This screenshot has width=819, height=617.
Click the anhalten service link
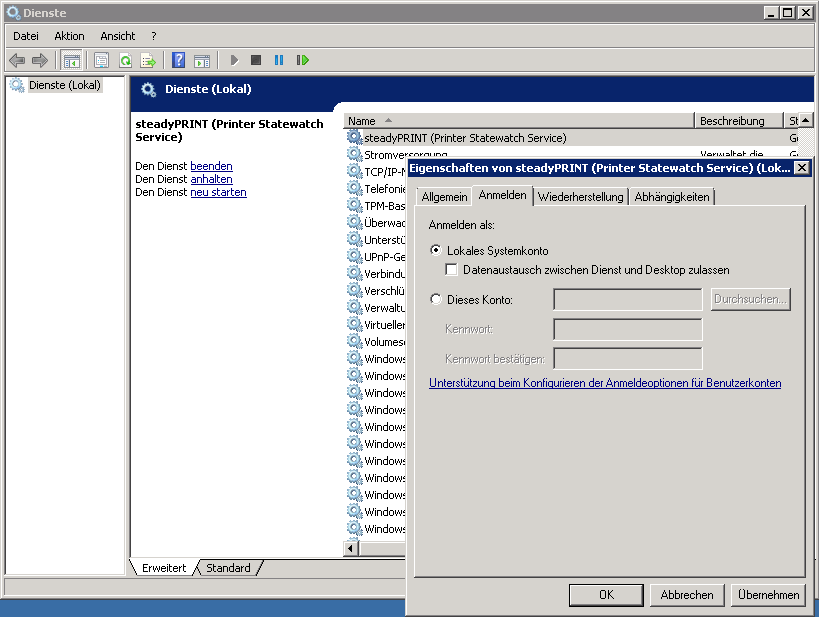[x=212, y=179]
